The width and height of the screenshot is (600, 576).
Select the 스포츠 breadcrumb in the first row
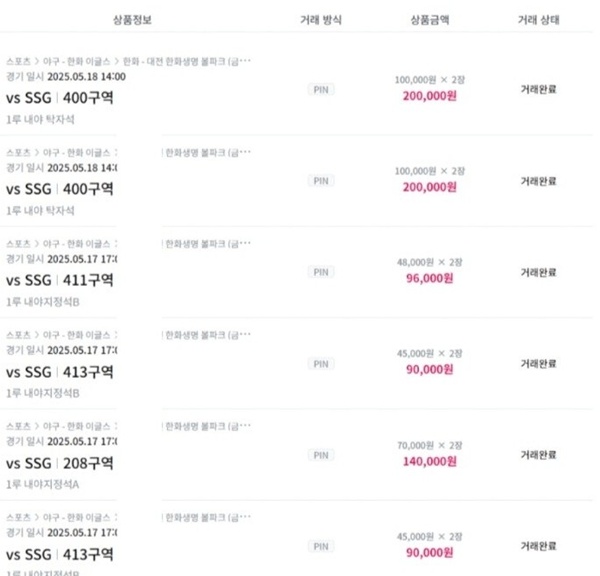pyautogui.click(x=18, y=61)
